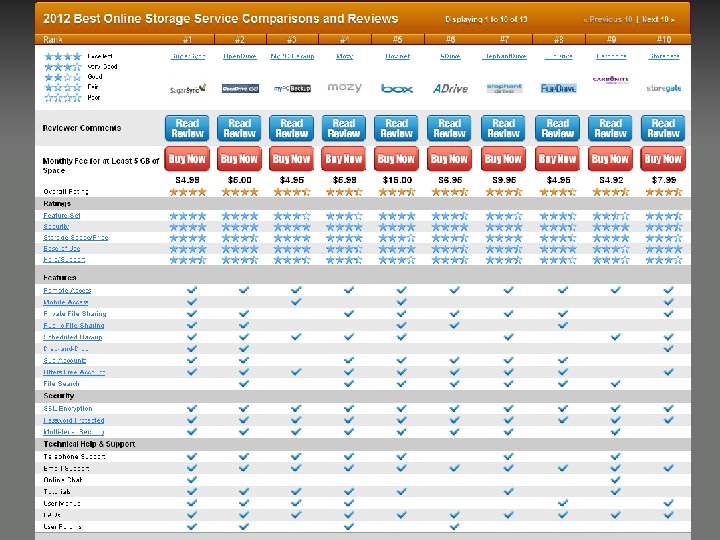This screenshot has height=540, width=720.
Task: Click the #1 rank column header
Action: 187,39
